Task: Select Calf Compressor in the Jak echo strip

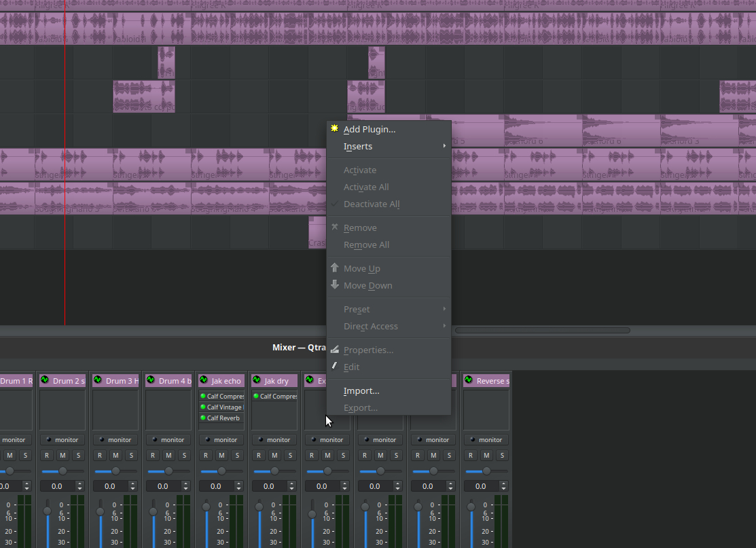Action: tap(222, 396)
